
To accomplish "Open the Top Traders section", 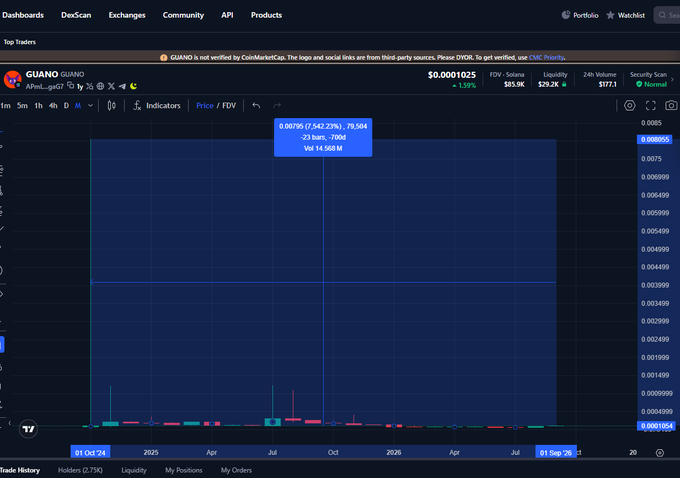I will [20, 42].
